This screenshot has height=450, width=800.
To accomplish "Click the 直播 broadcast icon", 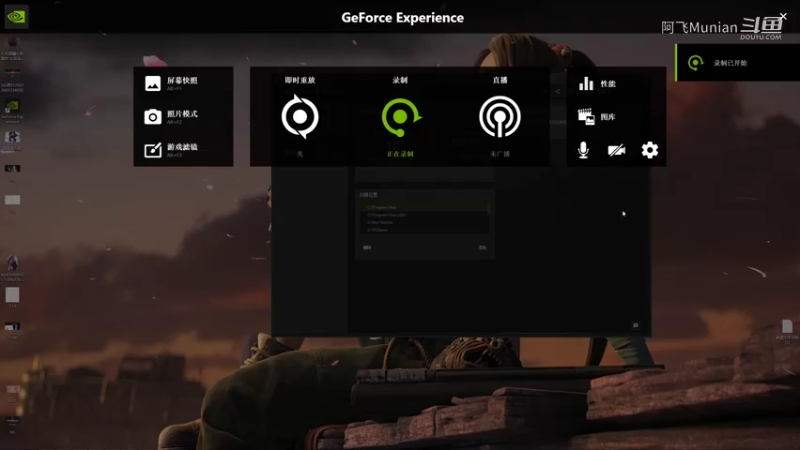I will point(499,117).
